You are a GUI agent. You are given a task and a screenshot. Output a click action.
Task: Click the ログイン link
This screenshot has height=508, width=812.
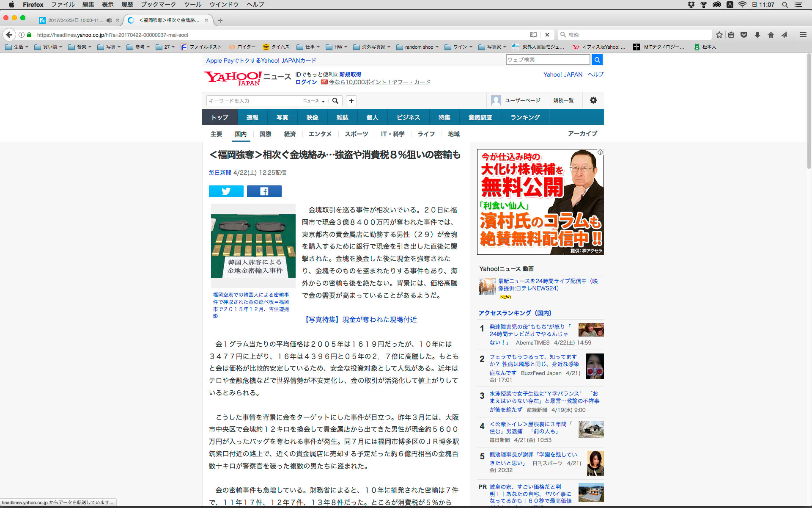pos(306,82)
